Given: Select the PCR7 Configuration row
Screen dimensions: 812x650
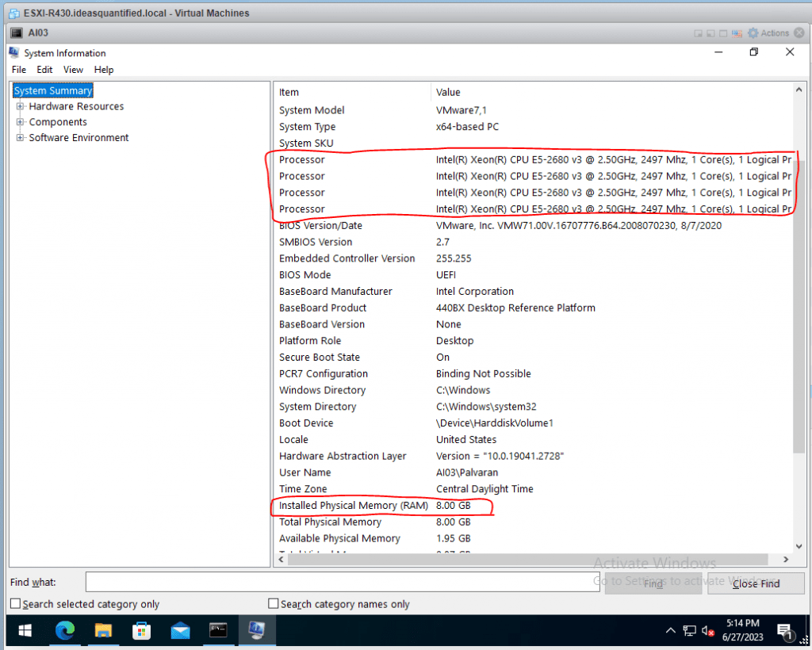Looking at the screenshot, I should click(x=534, y=373).
